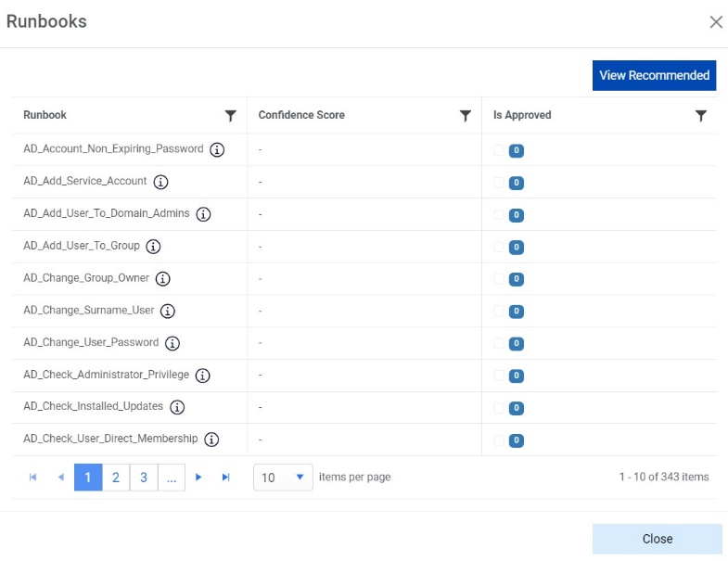The image size is (728, 561).
Task: Tick approved checkbox for AD_Change_User_Password
Action: [x=500, y=343]
